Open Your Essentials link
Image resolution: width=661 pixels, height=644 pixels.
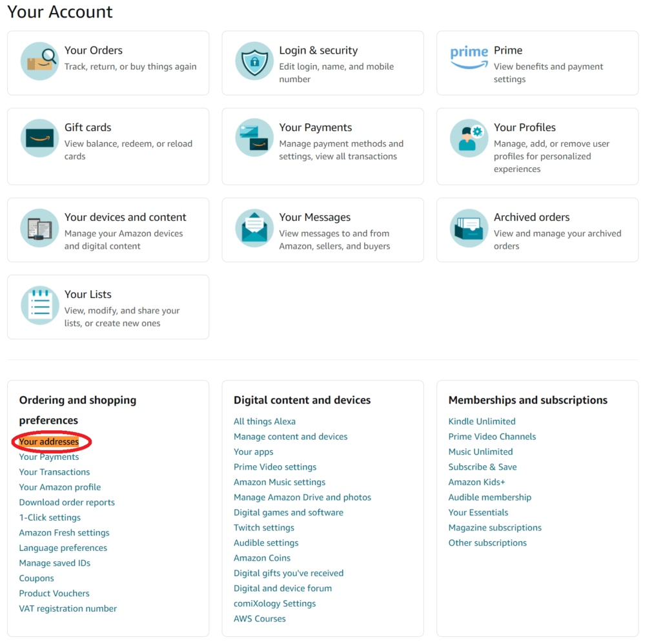(x=478, y=512)
